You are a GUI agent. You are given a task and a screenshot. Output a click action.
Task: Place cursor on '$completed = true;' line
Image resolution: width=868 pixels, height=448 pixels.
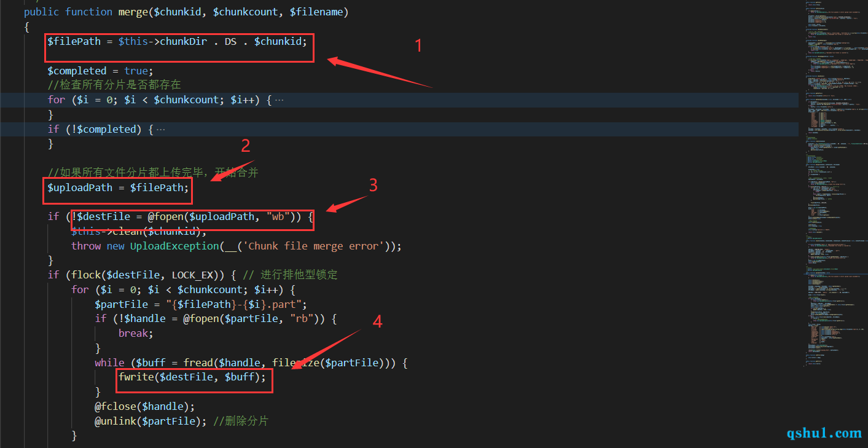(x=101, y=71)
